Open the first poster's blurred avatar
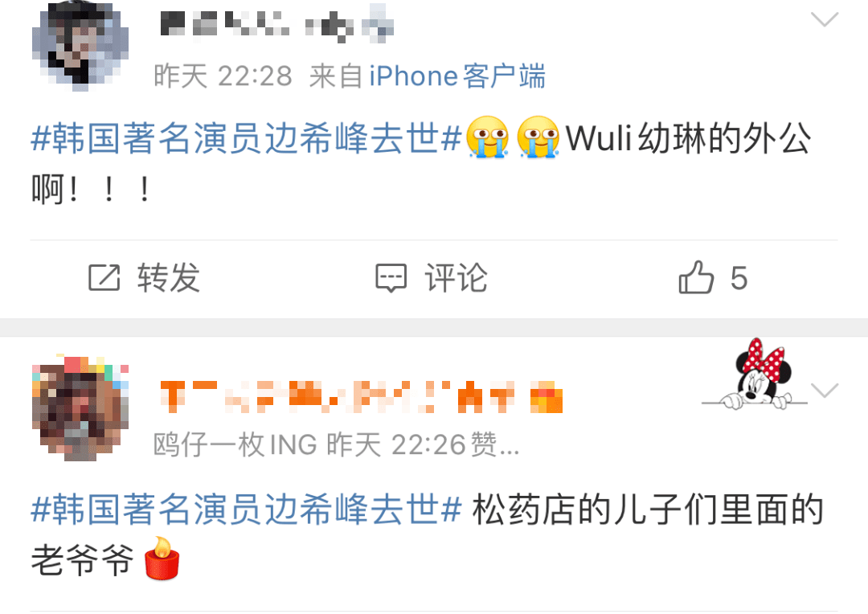The height and width of the screenshot is (614, 868). (x=80, y=46)
